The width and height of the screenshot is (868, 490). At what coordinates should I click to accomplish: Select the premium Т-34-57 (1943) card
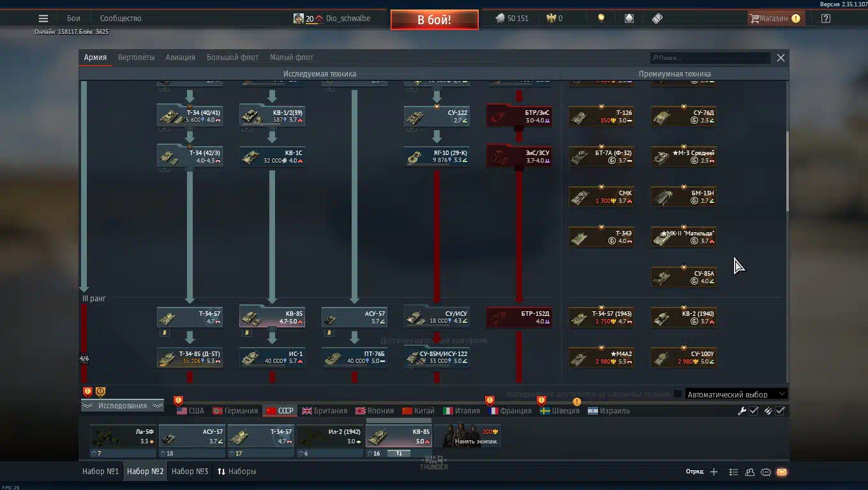[601, 317]
